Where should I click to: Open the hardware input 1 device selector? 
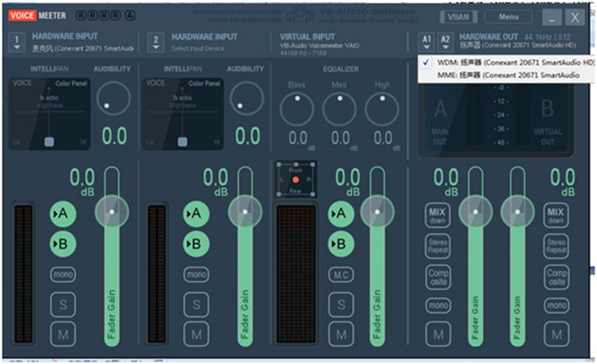(x=16, y=42)
